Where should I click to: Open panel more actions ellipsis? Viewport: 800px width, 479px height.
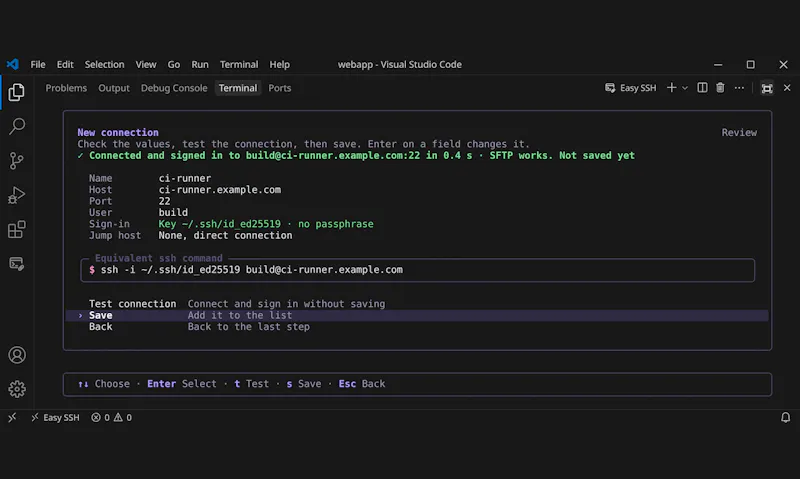click(x=739, y=88)
